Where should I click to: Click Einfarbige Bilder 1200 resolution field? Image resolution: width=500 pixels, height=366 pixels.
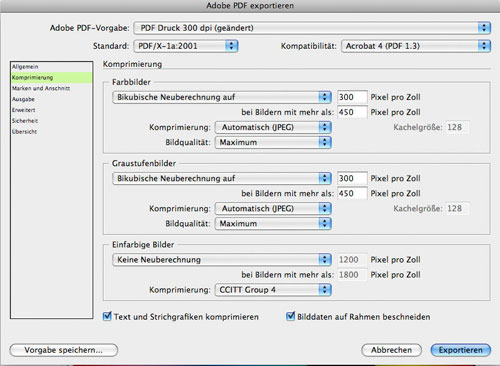[x=352, y=260]
